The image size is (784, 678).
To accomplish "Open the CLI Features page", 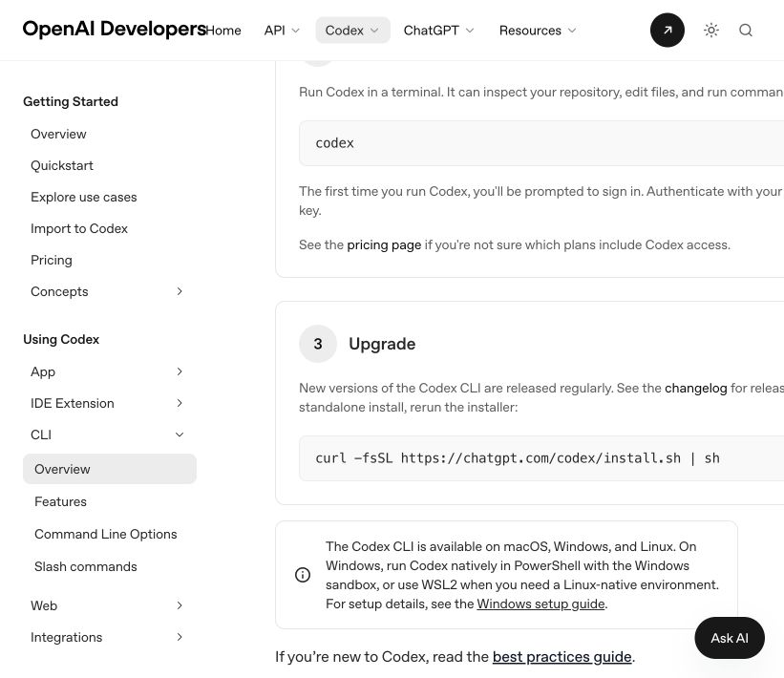I will coord(60,501).
